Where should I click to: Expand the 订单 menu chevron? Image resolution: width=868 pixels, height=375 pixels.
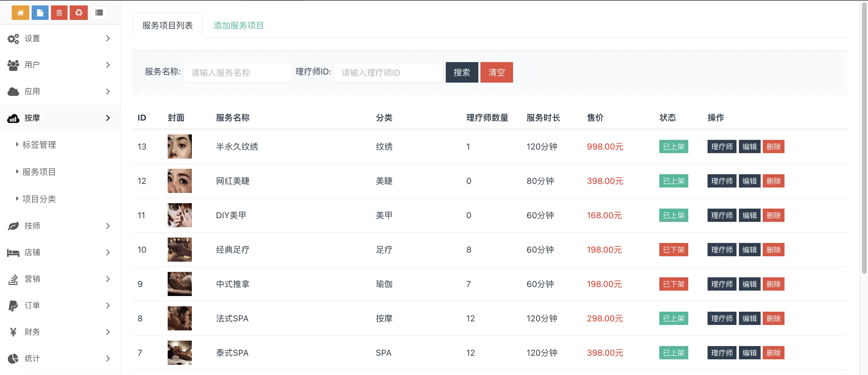(108, 305)
